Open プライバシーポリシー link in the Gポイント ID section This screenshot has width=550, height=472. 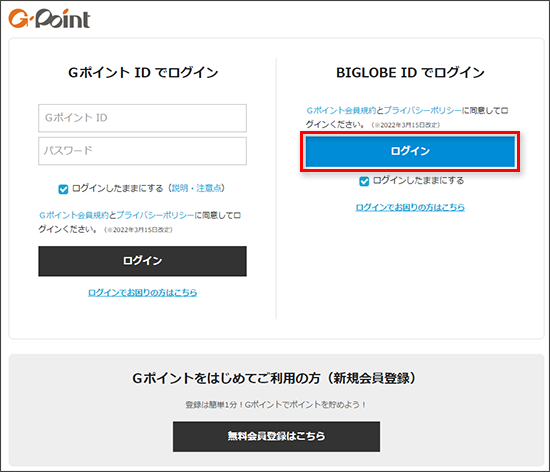pos(155,215)
